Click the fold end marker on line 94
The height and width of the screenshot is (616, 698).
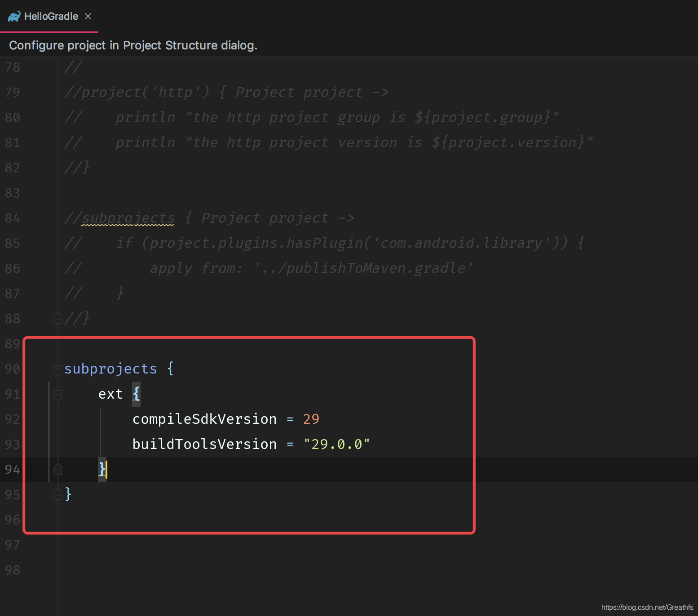pyautogui.click(x=58, y=469)
